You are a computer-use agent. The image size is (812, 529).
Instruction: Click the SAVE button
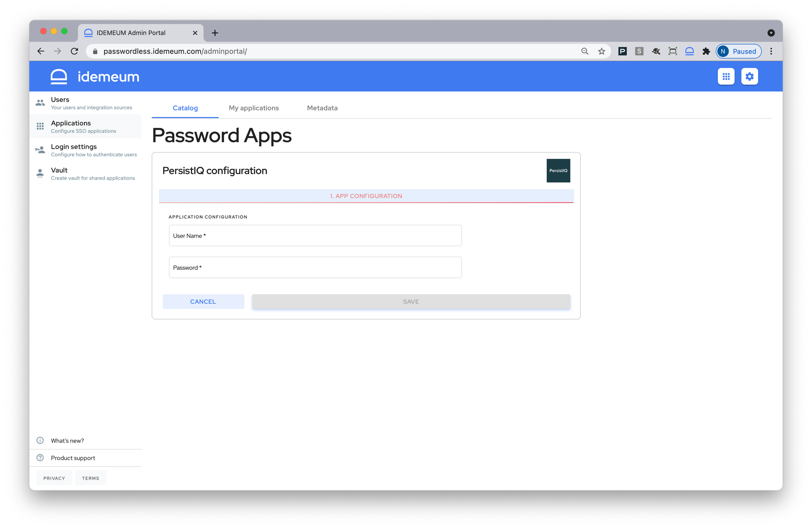[411, 301]
